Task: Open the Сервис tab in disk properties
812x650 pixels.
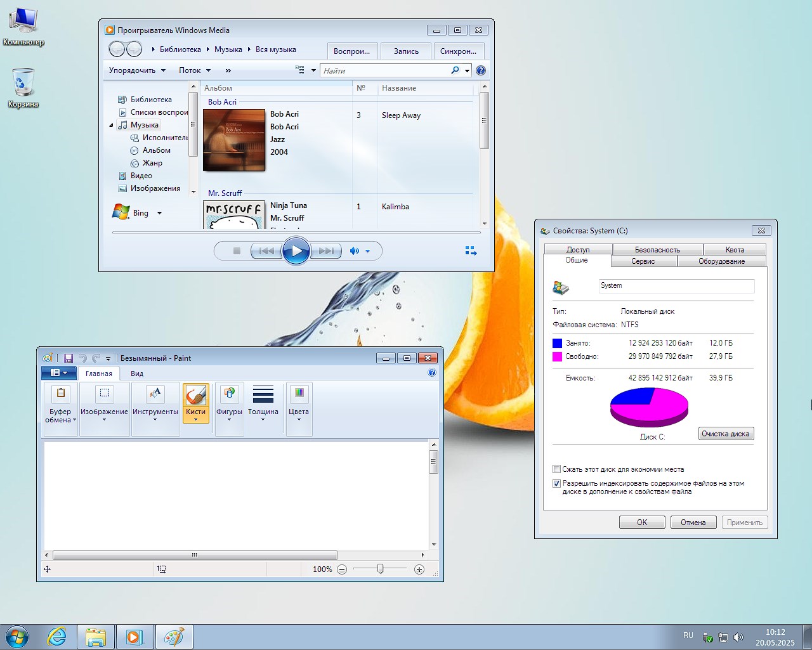Action: pos(643,261)
